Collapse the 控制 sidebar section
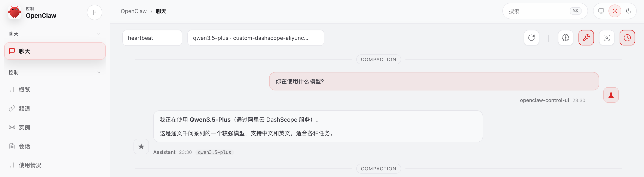 (x=99, y=73)
